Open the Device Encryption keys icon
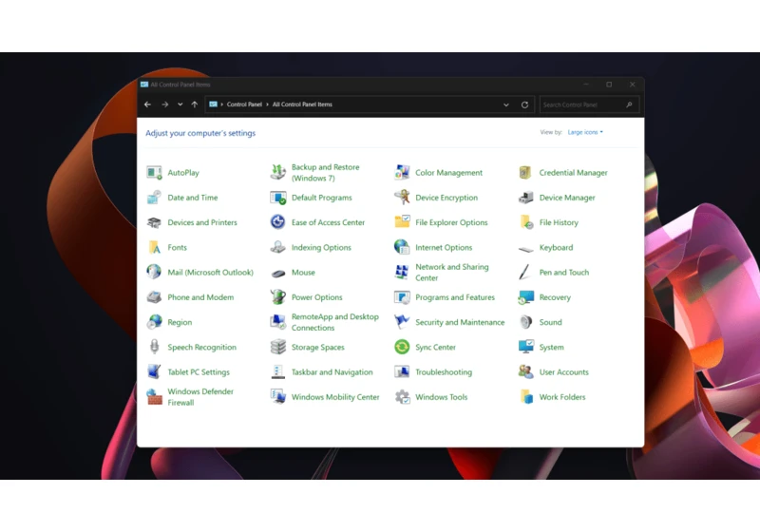760x532 pixels. click(402, 198)
